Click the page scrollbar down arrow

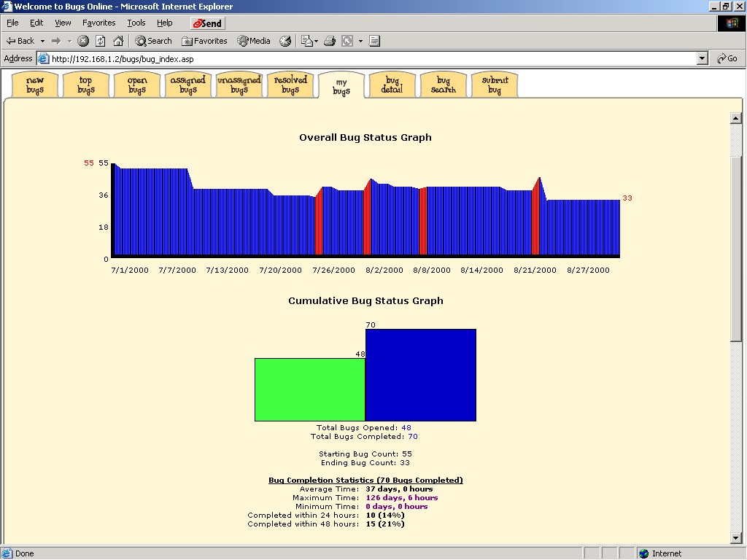coord(736,538)
